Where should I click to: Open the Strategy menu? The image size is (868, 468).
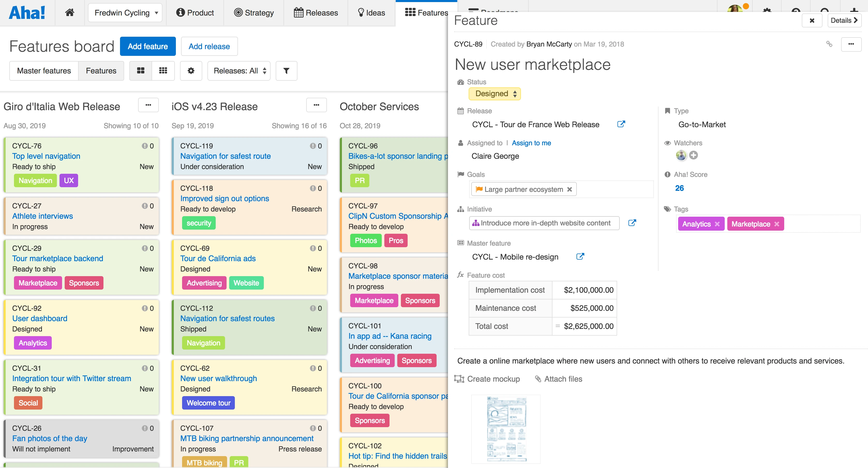[254, 13]
